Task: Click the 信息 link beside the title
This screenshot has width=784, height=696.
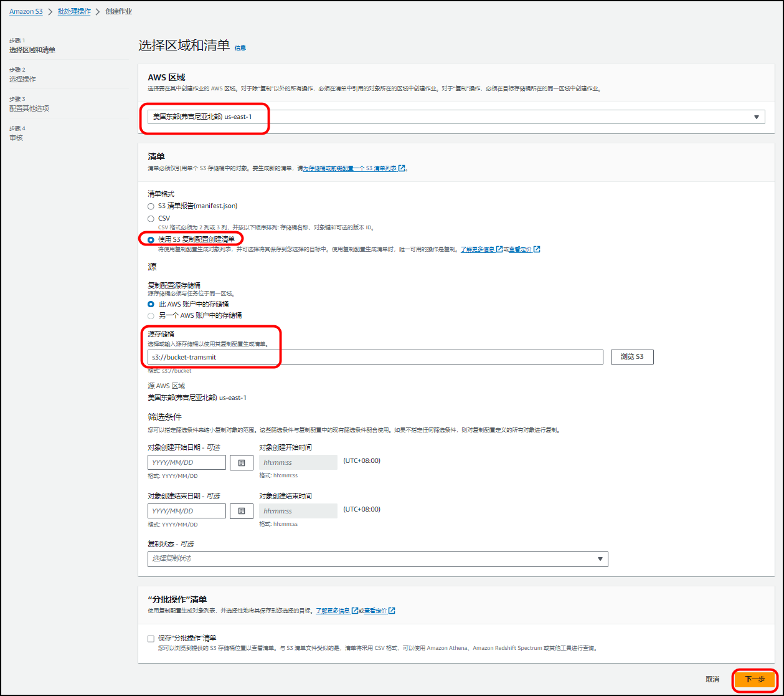Action: click(240, 47)
